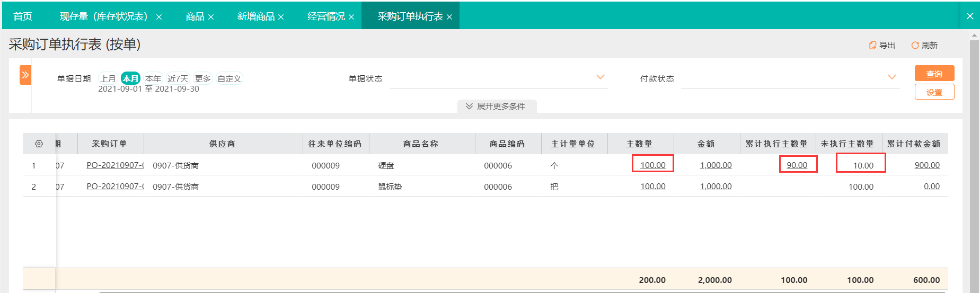The width and height of the screenshot is (980, 293).
Task: Switch to the 首页 tab
Action: 23,16
